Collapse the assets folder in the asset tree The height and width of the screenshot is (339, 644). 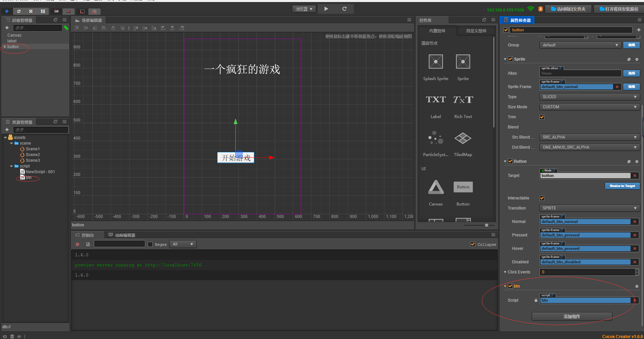pos(5,138)
